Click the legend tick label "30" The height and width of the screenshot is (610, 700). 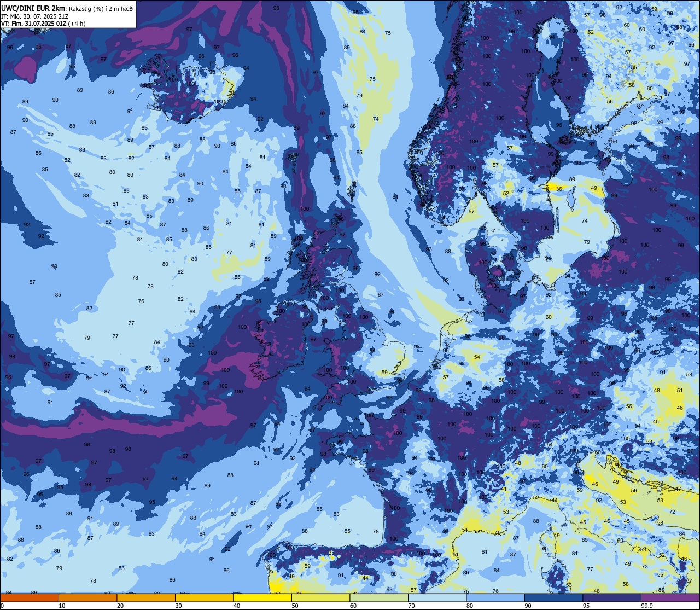click(178, 606)
